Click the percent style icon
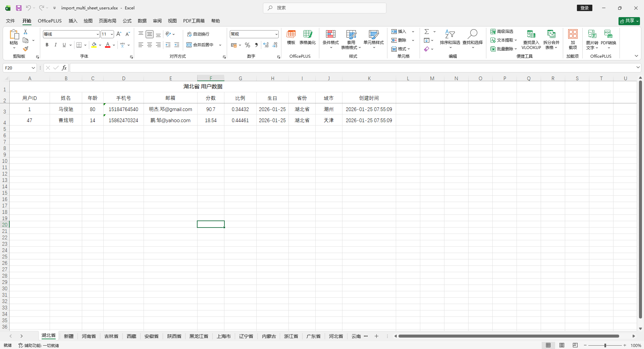 pos(248,45)
